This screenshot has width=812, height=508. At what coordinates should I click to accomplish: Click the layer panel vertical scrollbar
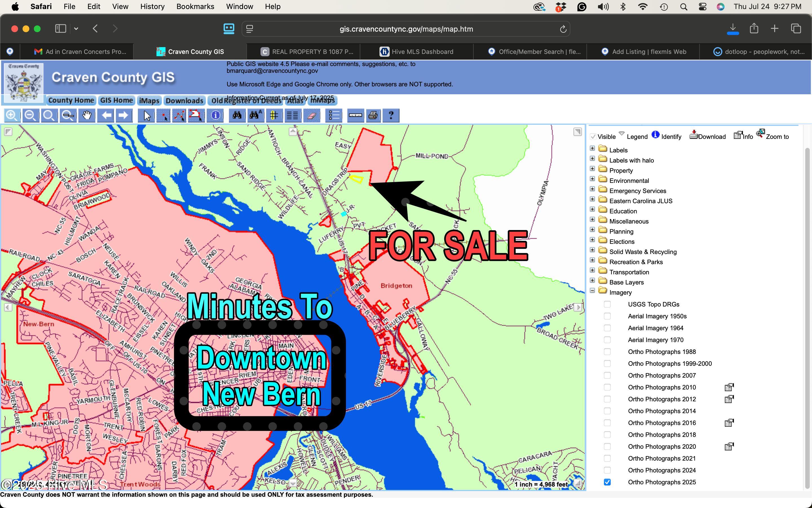coord(808,317)
